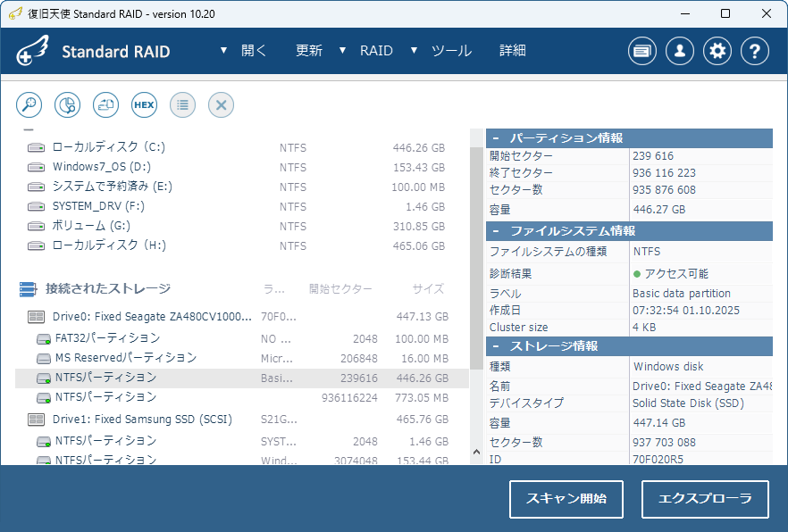Open settings gear icon
The image size is (788, 532).
pos(717,51)
